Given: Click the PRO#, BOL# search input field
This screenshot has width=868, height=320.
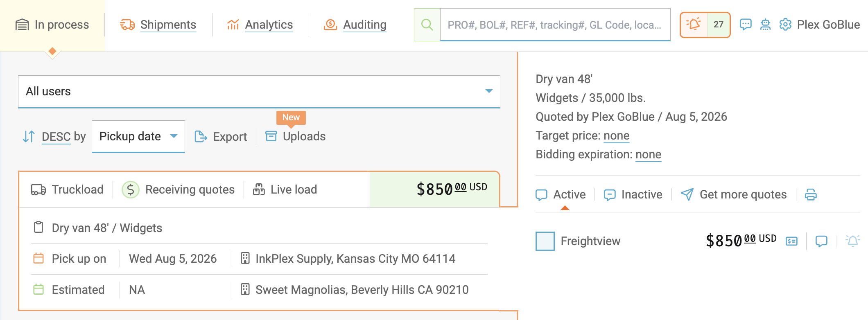Looking at the screenshot, I should pos(555,25).
